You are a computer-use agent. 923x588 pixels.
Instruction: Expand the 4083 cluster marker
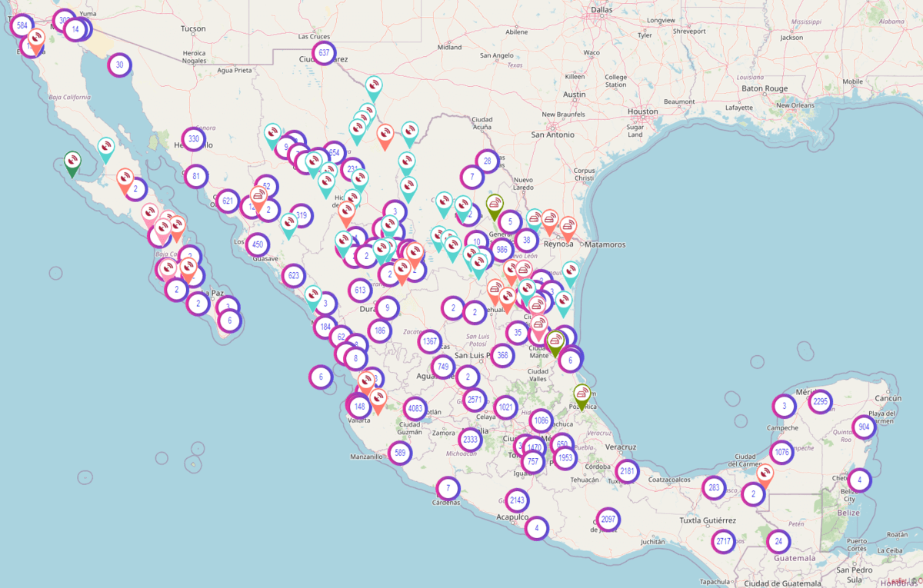415,408
